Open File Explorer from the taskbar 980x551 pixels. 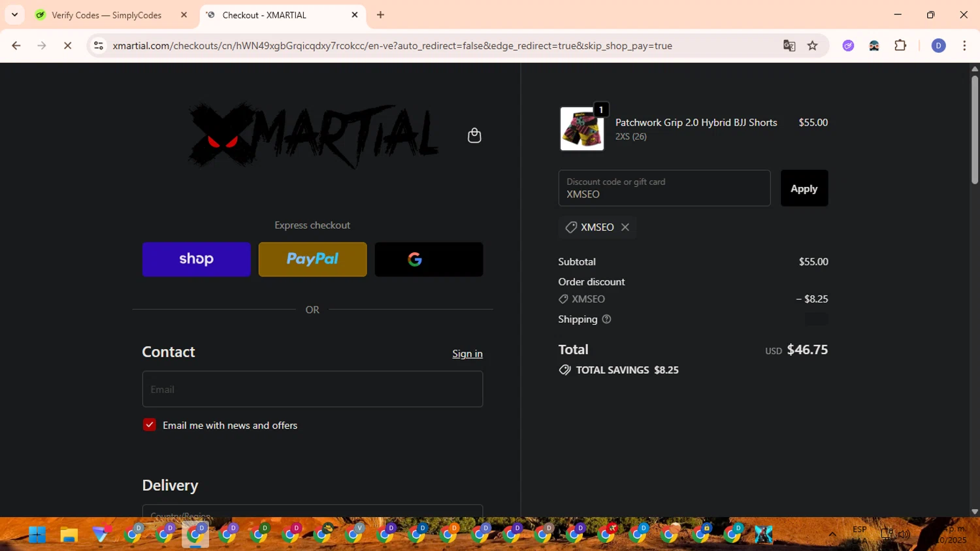click(x=69, y=535)
